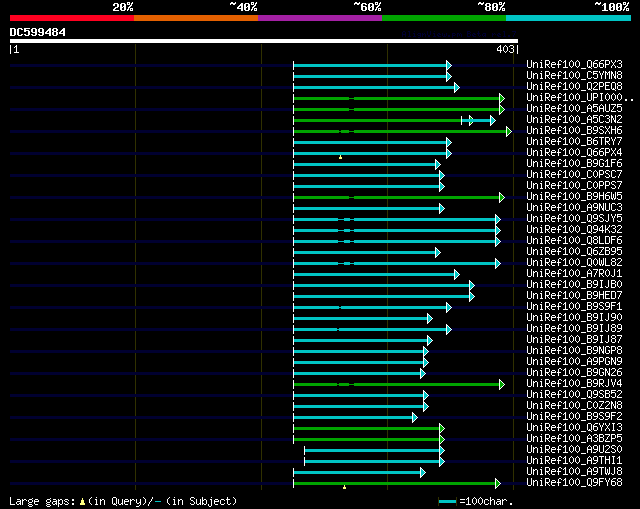
Task: Select the UniRef100_B9IJ89 label
Action: [x=574, y=329]
